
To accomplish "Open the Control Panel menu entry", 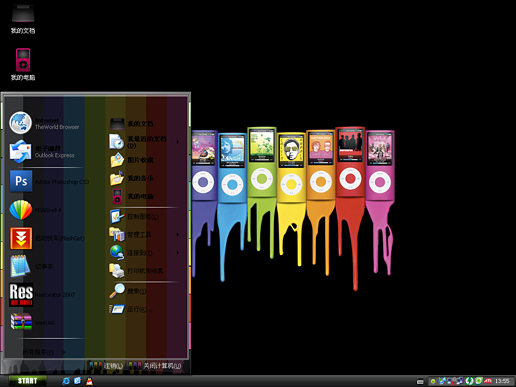I will coord(134,217).
